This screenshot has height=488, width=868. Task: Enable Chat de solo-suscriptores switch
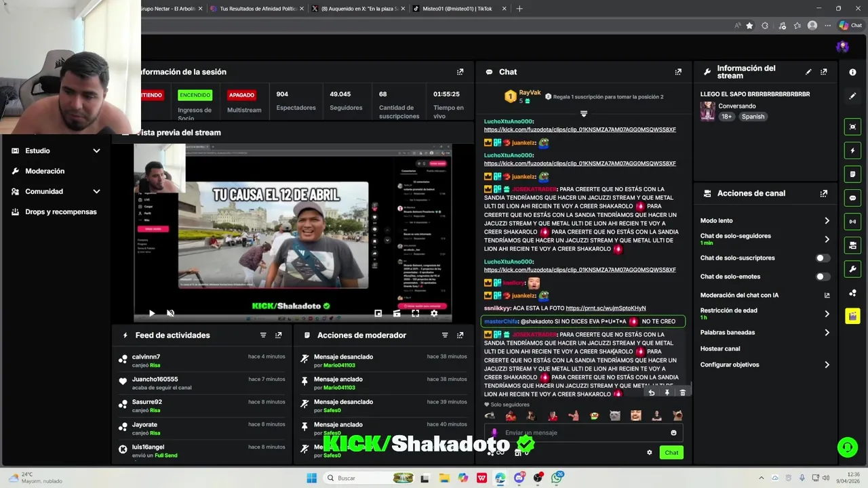pos(823,258)
